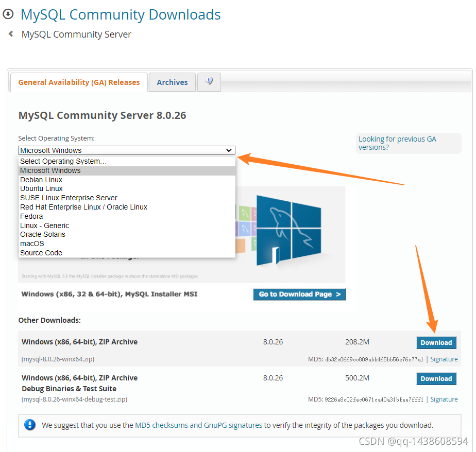Screen dimensions: 476x452
Task: Open Signature link for mysql-8.0.26-winx64.zip
Action: [x=444, y=359]
